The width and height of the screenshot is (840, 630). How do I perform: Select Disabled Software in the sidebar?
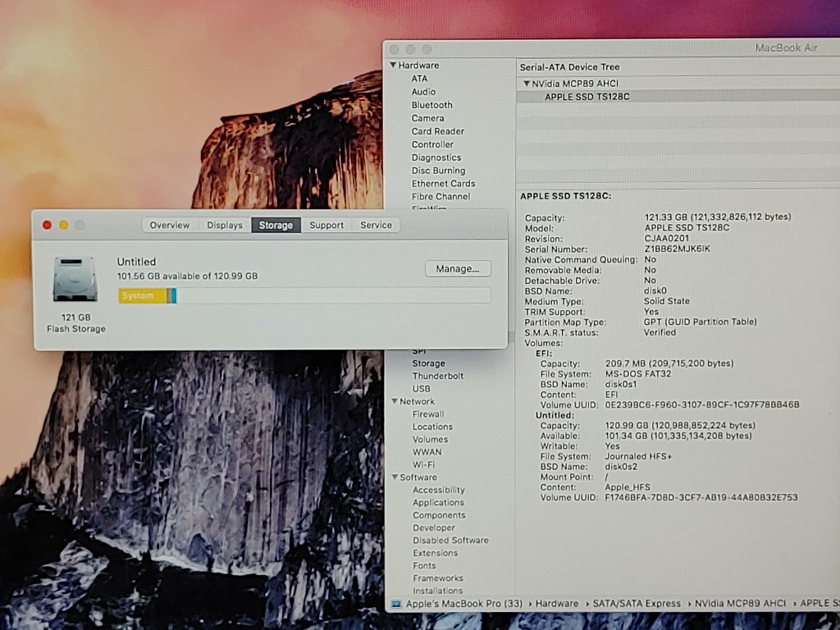tap(450, 540)
